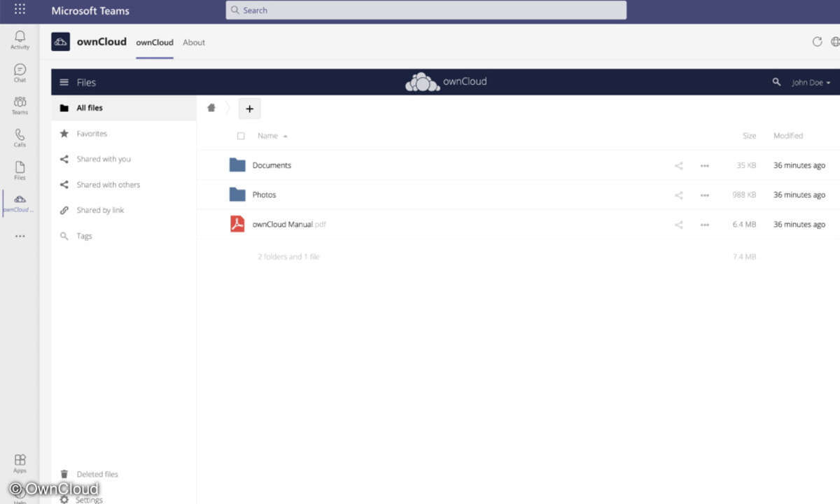Viewport: 840px width, 504px height.
Task: Open the ownCloud Manual file link
Action: [289, 224]
